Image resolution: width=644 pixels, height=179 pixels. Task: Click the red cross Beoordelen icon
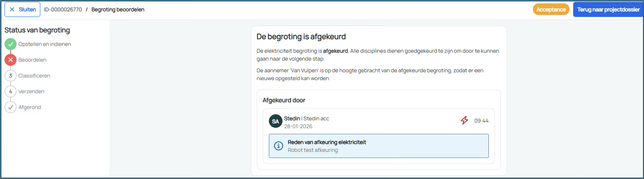coord(11,60)
